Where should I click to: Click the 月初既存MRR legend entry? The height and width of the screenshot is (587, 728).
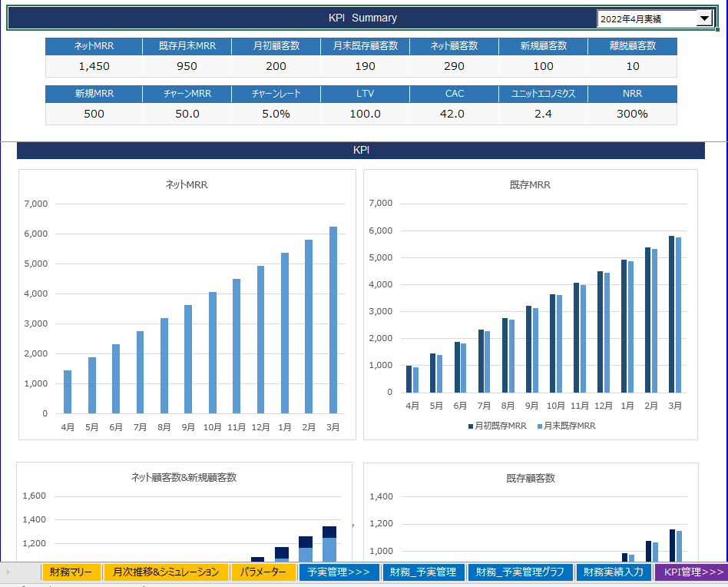tap(498, 426)
